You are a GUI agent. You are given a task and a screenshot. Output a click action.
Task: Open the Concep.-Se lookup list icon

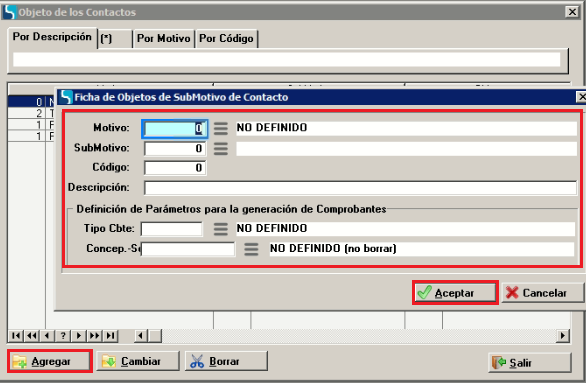coord(251,249)
